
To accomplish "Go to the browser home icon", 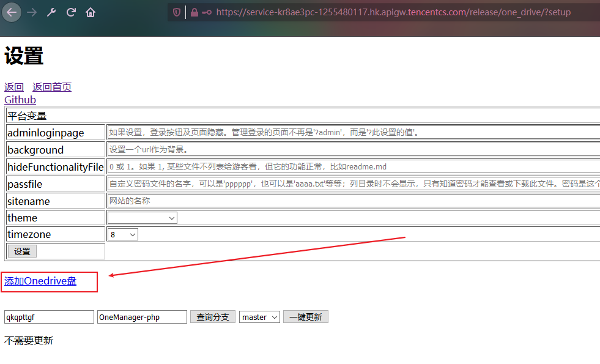I will pos(91,13).
